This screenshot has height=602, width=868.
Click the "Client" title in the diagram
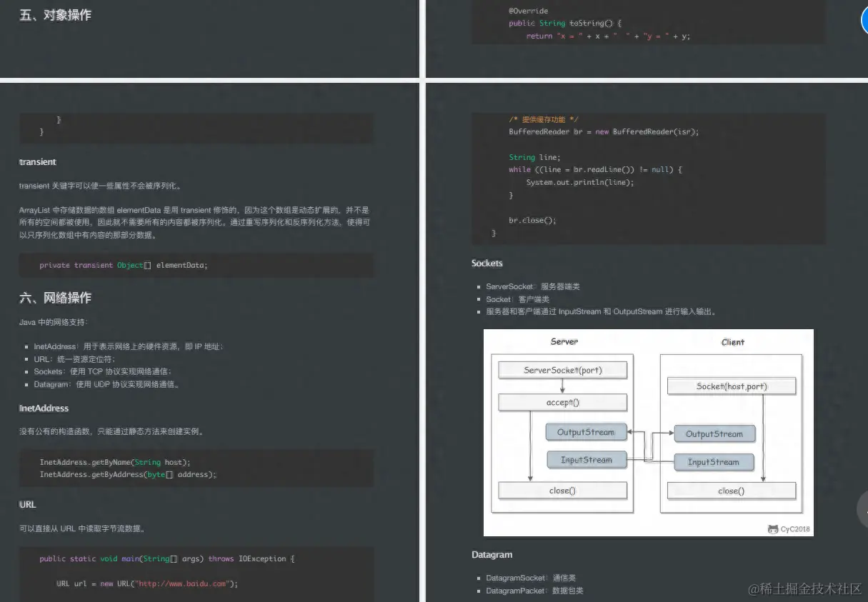(732, 342)
